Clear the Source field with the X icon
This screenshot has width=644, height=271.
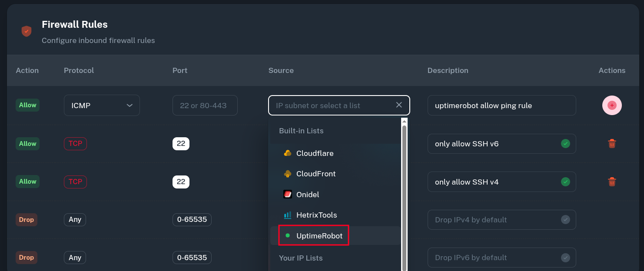pyautogui.click(x=399, y=105)
